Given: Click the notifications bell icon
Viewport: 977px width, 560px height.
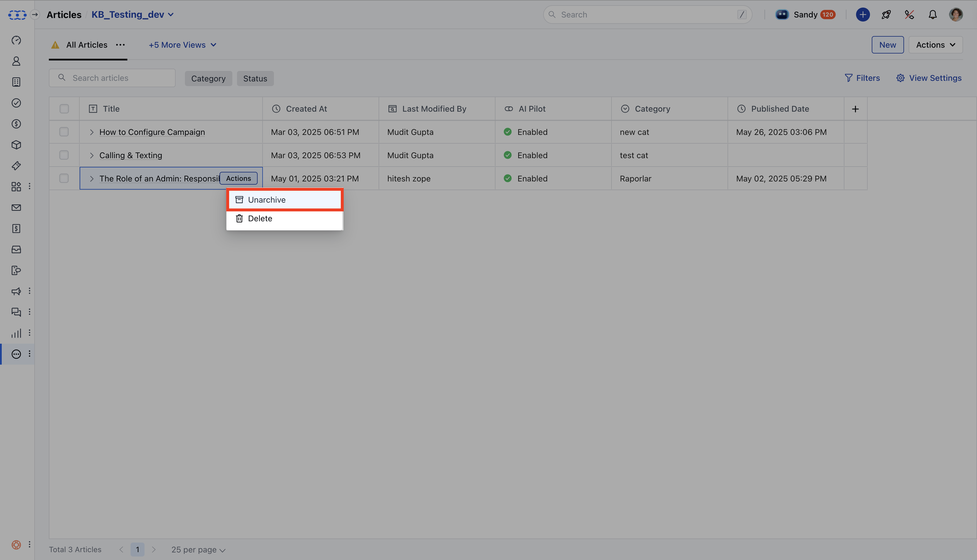Looking at the screenshot, I should 933,15.
